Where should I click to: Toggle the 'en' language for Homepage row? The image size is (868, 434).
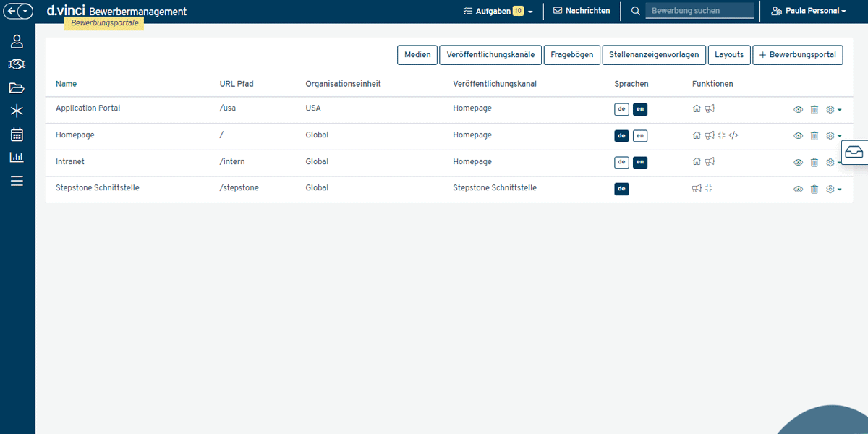pyautogui.click(x=640, y=135)
